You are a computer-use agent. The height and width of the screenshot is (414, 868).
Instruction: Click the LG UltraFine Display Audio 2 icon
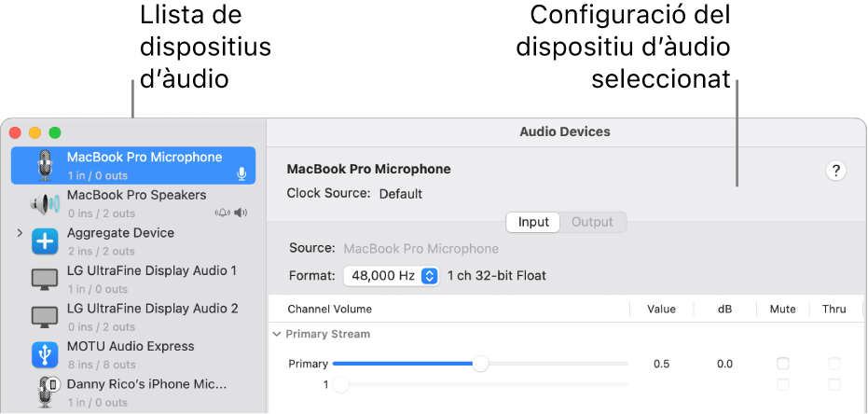coord(44,317)
